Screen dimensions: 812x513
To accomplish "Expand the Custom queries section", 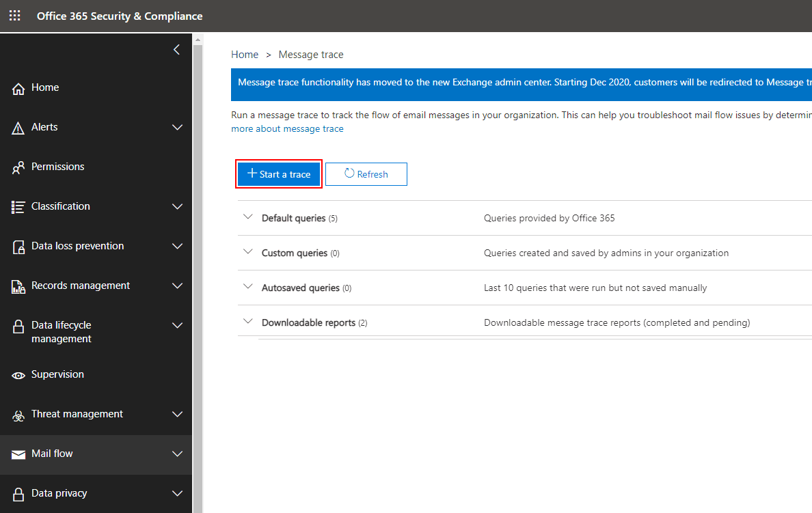I will tap(248, 252).
